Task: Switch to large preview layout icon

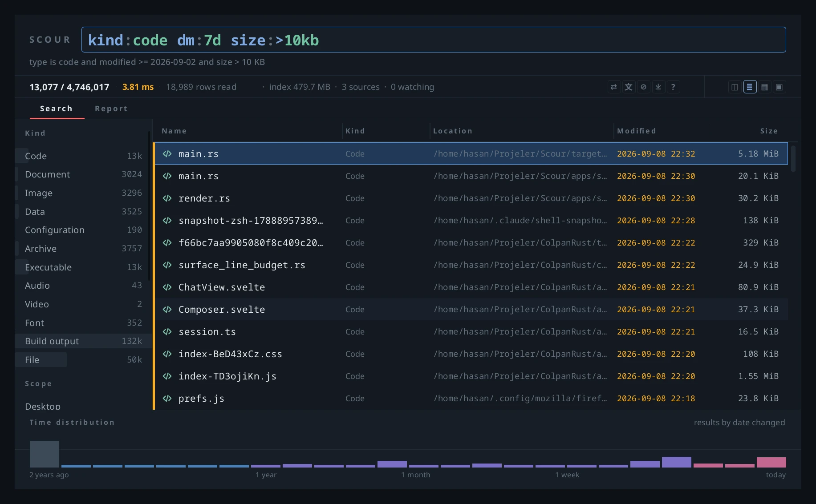Action: coord(779,87)
